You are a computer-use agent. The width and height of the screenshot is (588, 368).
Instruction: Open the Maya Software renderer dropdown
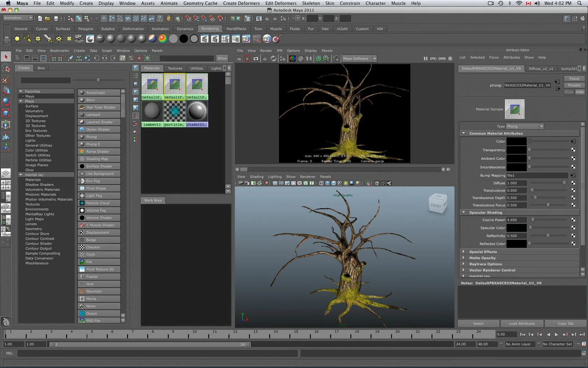pos(374,59)
